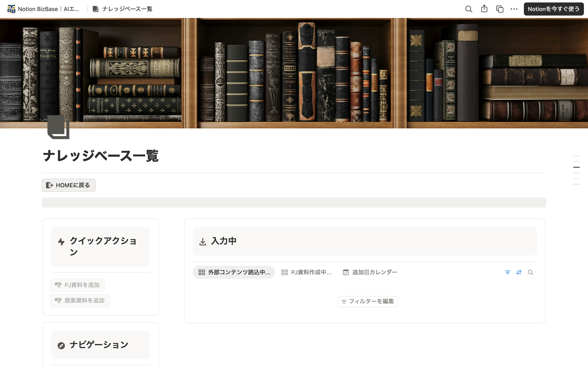
Task: Click the PJ資料を追加 button
Action: coord(78,285)
